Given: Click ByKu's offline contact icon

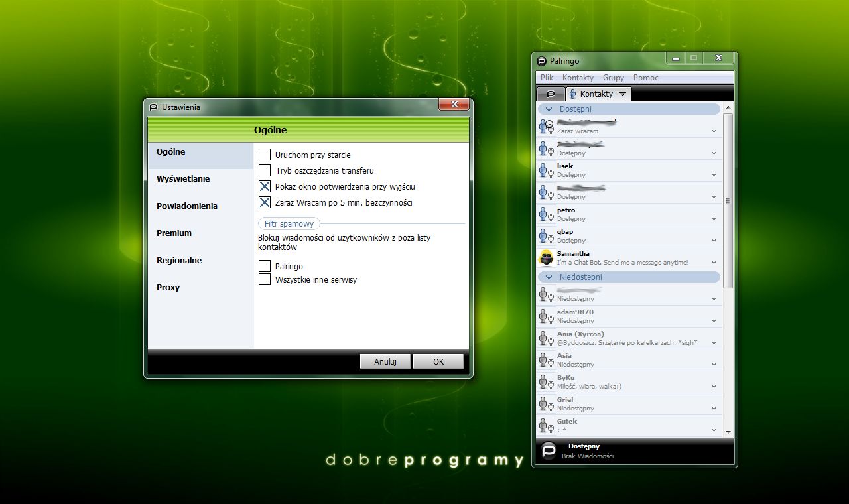Looking at the screenshot, I should [546, 382].
